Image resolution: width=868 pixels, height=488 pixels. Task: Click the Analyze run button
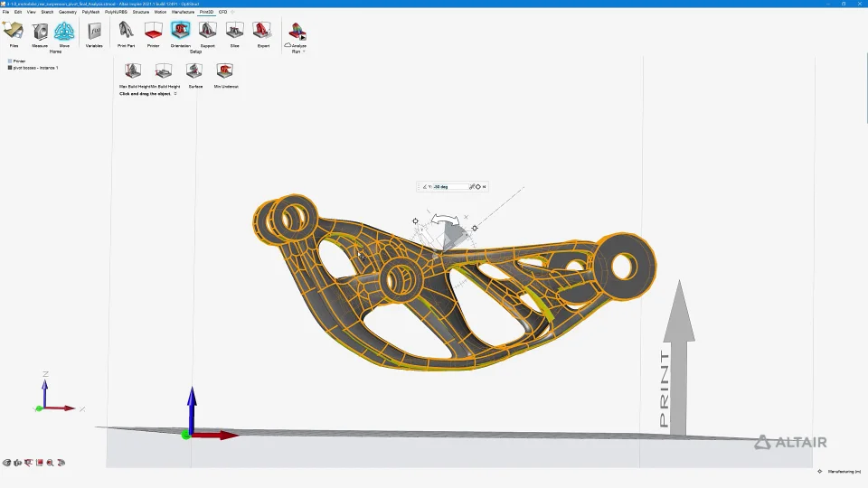[297, 33]
